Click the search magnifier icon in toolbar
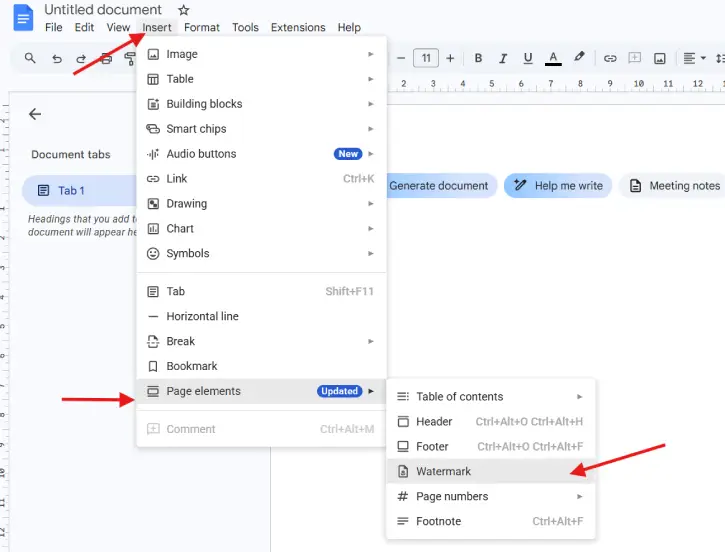 (x=30, y=58)
